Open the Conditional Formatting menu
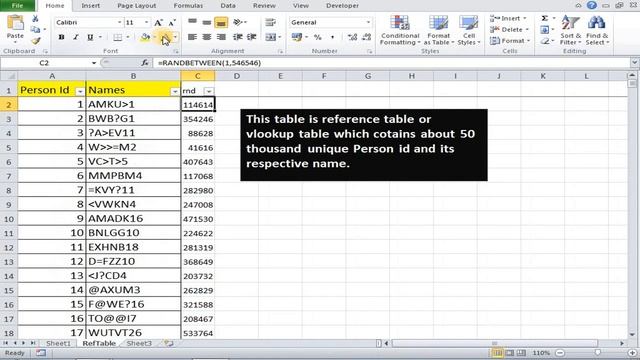Viewport: 640px width, 360px height. (x=400, y=30)
